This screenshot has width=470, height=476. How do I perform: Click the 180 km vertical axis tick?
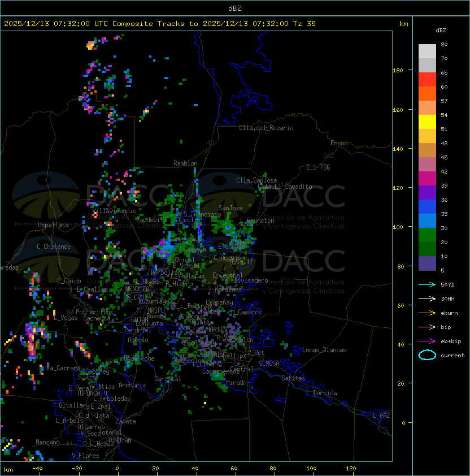point(398,71)
